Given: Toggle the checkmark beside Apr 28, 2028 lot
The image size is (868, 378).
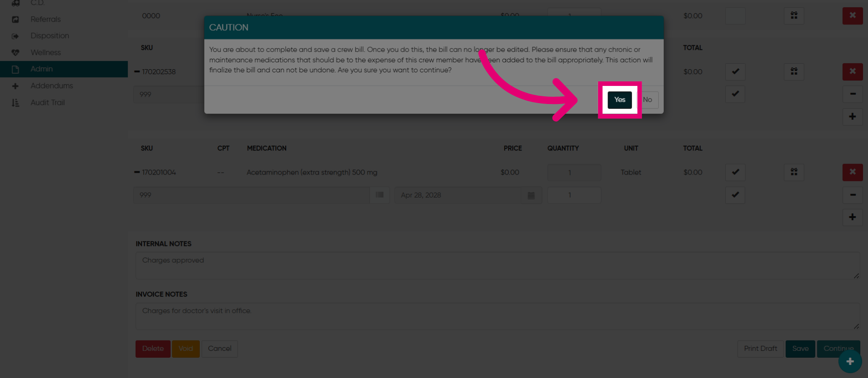Looking at the screenshot, I should pyautogui.click(x=735, y=195).
